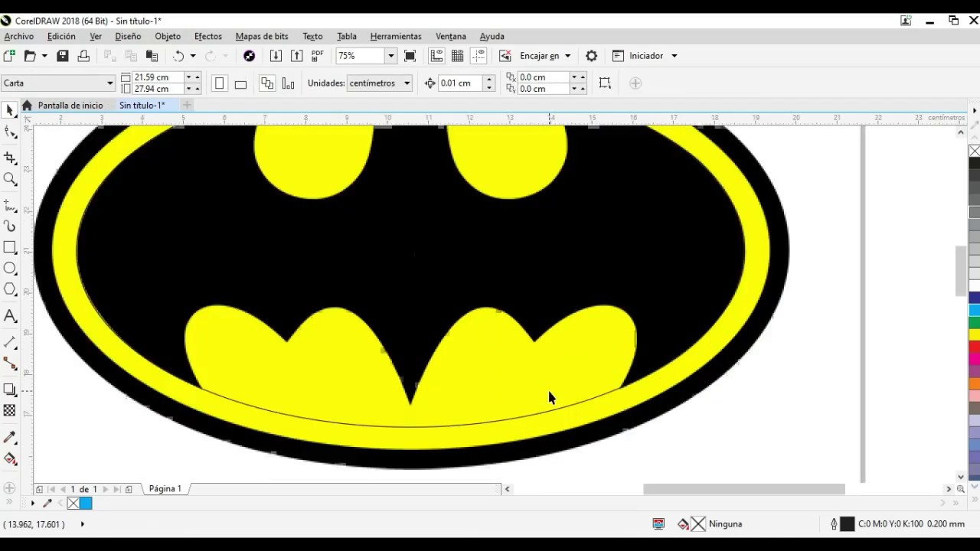This screenshot has height=551, width=980.
Task: Select the Transparency tool
Action: pyautogui.click(x=10, y=411)
